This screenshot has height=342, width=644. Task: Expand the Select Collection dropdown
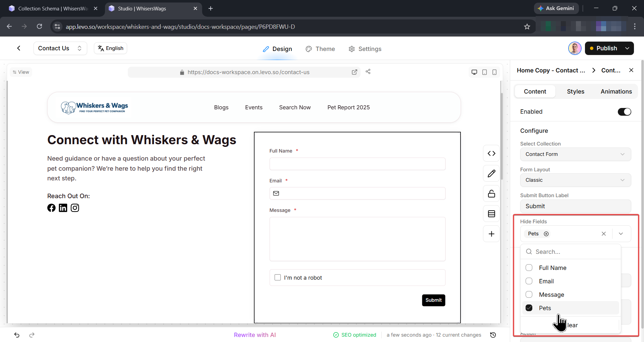(575, 154)
